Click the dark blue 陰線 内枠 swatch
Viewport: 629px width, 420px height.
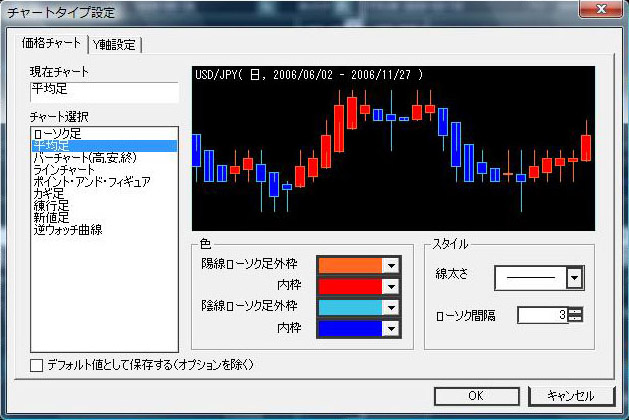[350, 329]
